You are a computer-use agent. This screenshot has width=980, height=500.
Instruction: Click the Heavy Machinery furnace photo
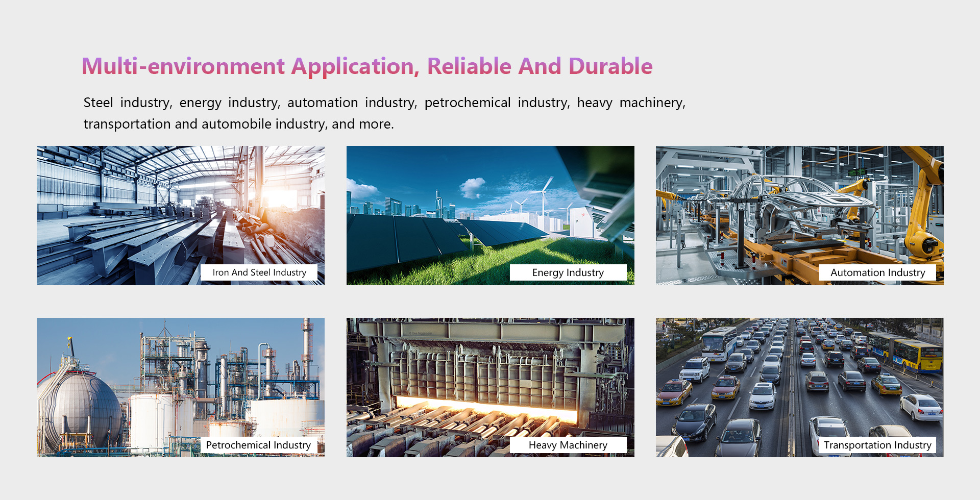490,387
